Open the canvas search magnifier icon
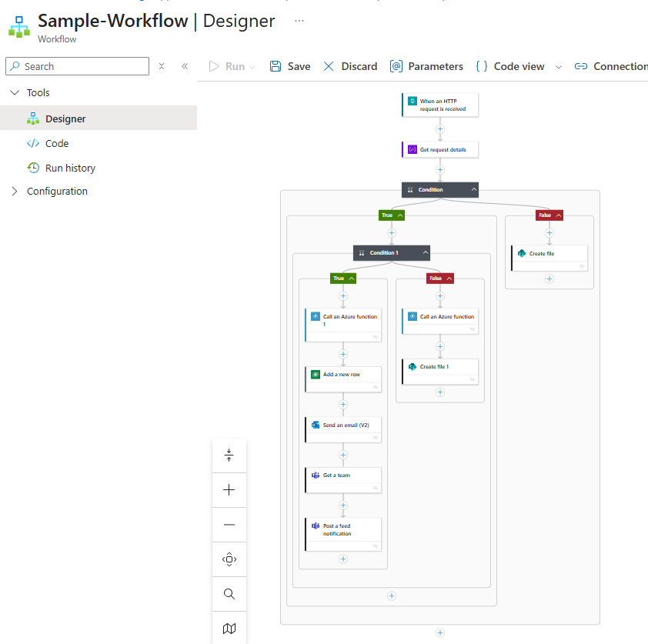This screenshot has height=644, width=648. coord(229,594)
